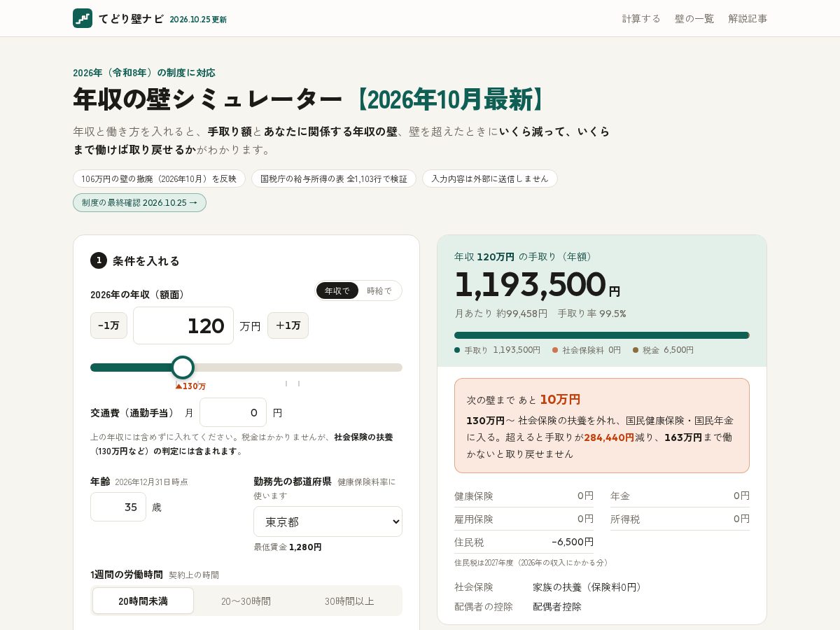Screen dimensions: 840x630
Task: Select 20〜30時間 weekly hours
Action: coord(246,601)
